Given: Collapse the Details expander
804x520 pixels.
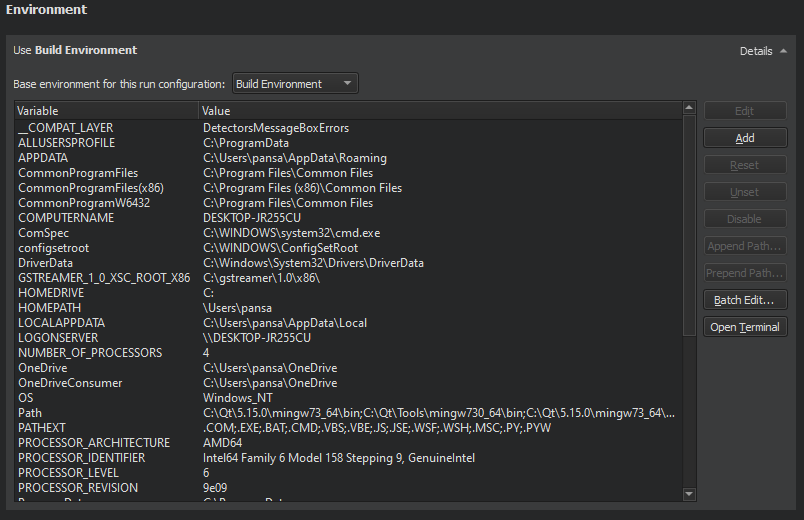Looking at the screenshot, I should coord(763,51).
